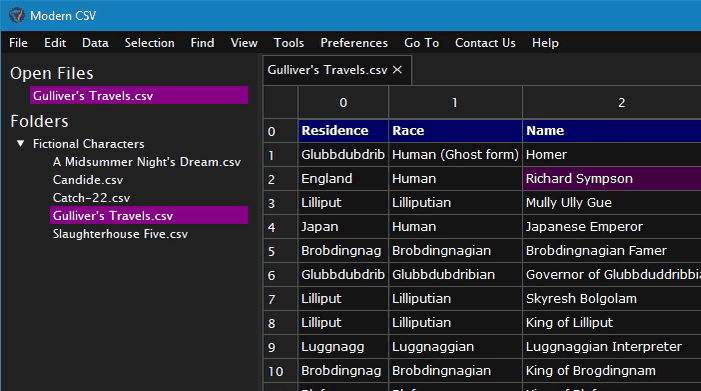The height and width of the screenshot is (391, 701).
Task: Select column header 1
Action: (455, 102)
